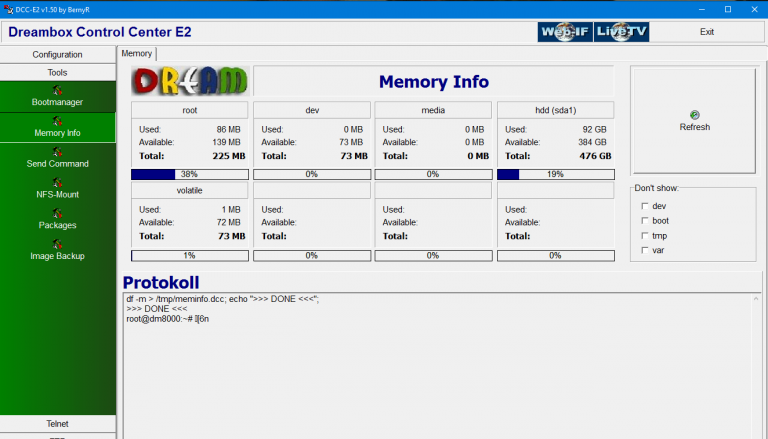Click the Refresh memory button
Viewport: 768px width, 439px height.
click(694, 121)
